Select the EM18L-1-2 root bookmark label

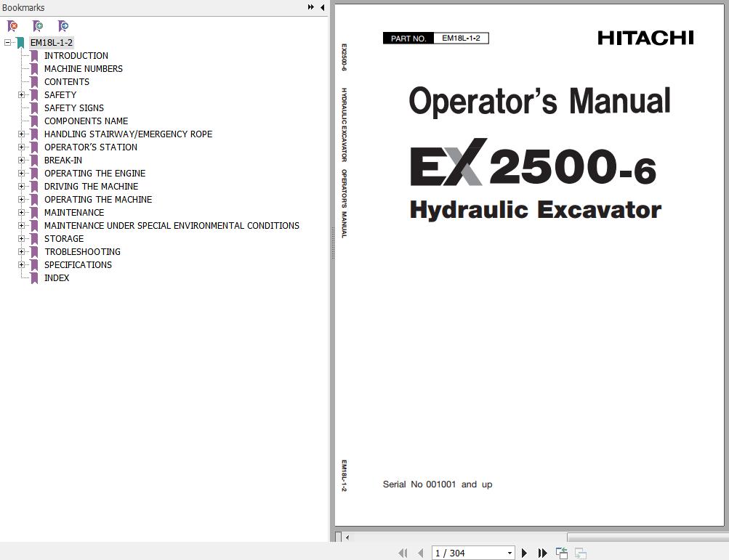click(x=51, y=43)
